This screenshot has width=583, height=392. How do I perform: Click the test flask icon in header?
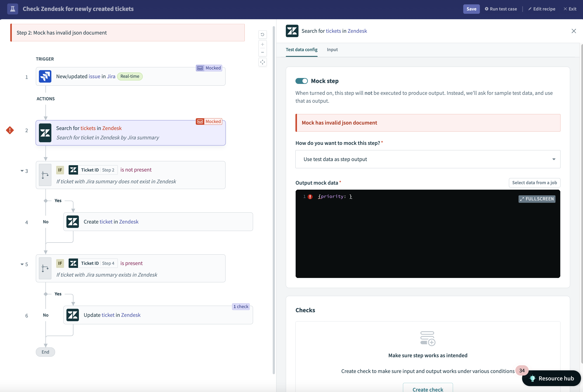12,9
